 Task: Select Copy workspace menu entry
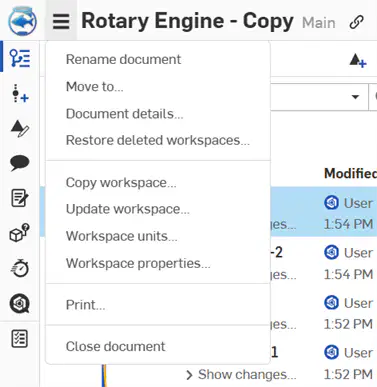point(121,183)
